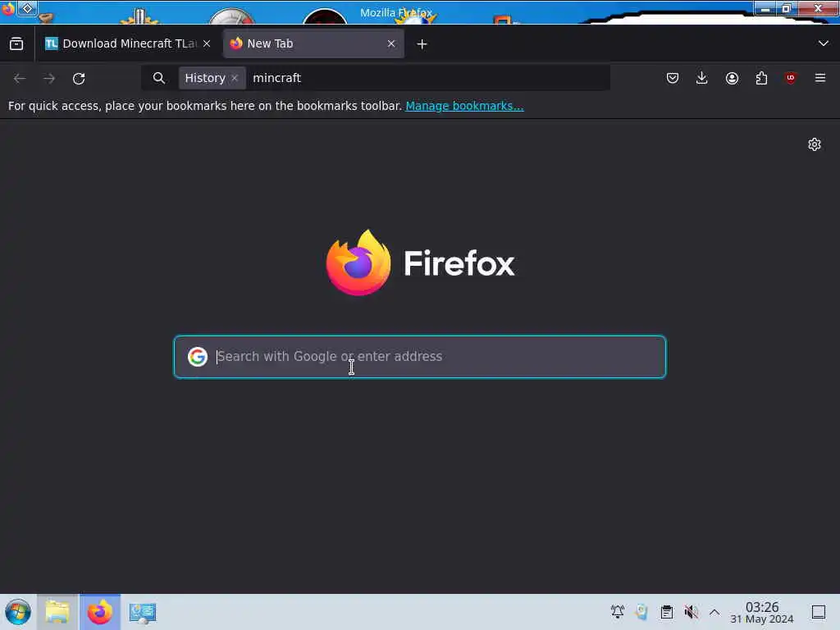Viewport: 840px width, 630px height.
Task: Go back one page
Action: pos(20,79)
